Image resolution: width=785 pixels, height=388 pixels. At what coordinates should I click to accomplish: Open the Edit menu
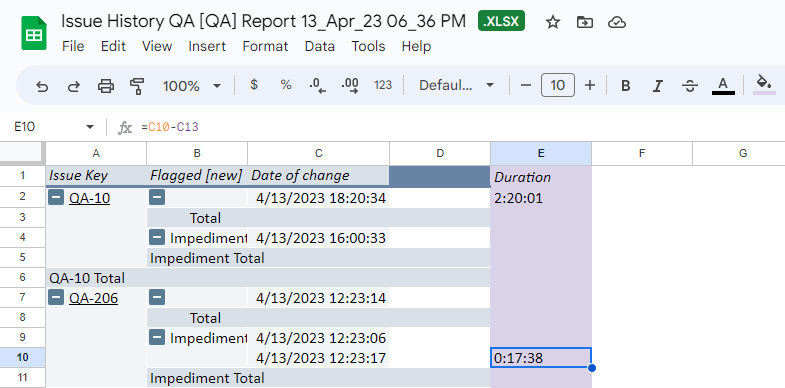[113, 46]
